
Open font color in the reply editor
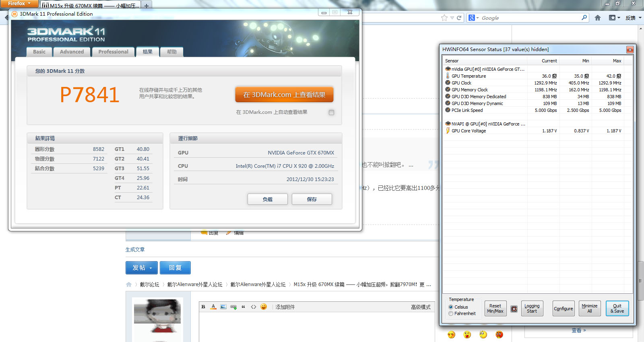(x=213, y=307)
